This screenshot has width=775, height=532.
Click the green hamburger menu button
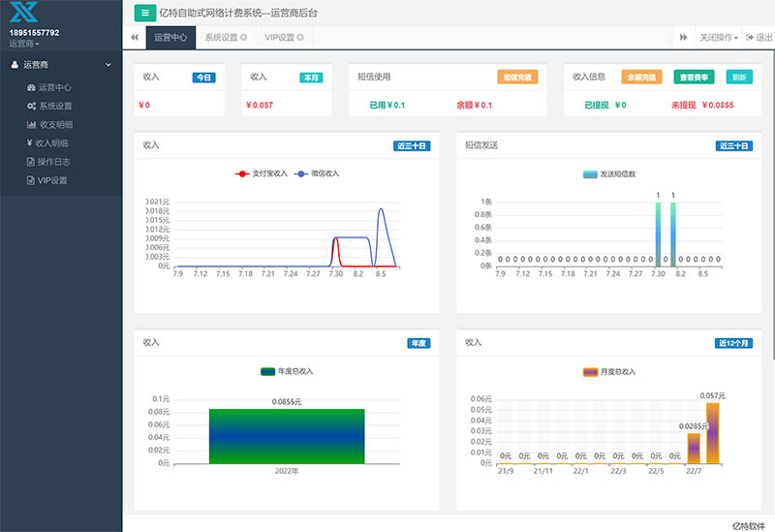coord(144,13)
